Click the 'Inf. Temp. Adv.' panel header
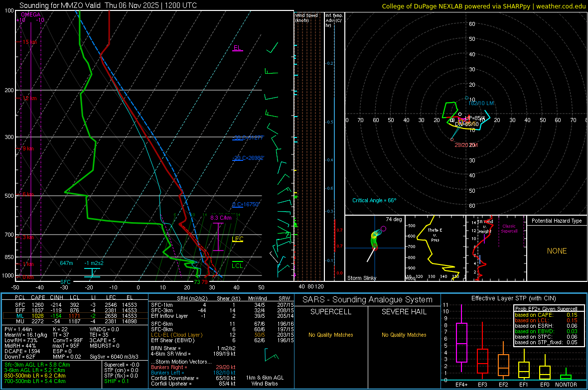Screen dimensions: 588x390 pyautogui.click(x=334, y=20)
